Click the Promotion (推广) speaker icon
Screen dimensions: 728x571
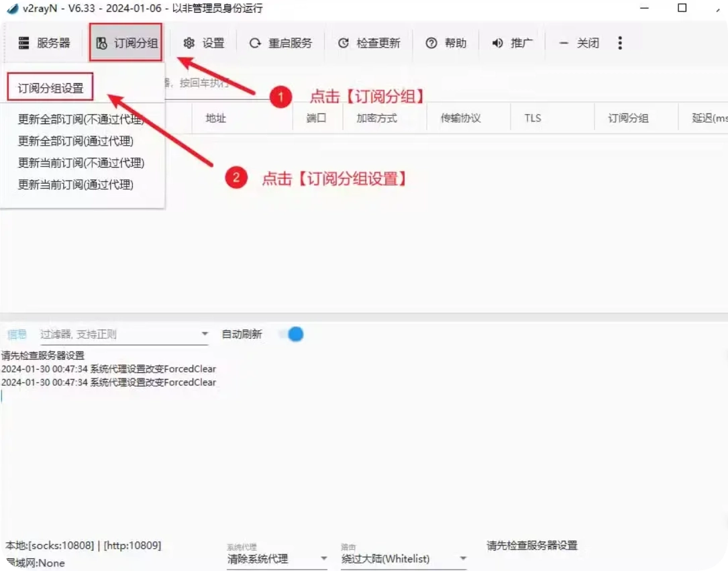(x=497, y=43)
